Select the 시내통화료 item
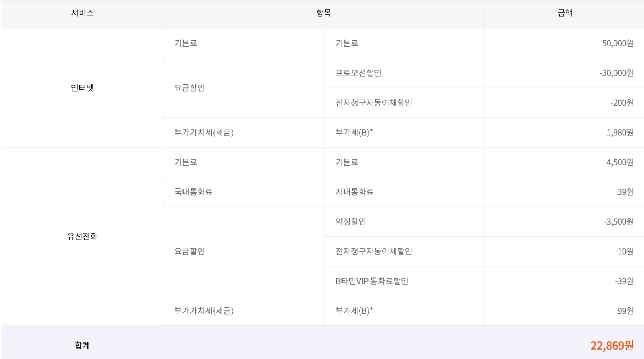 354,192
